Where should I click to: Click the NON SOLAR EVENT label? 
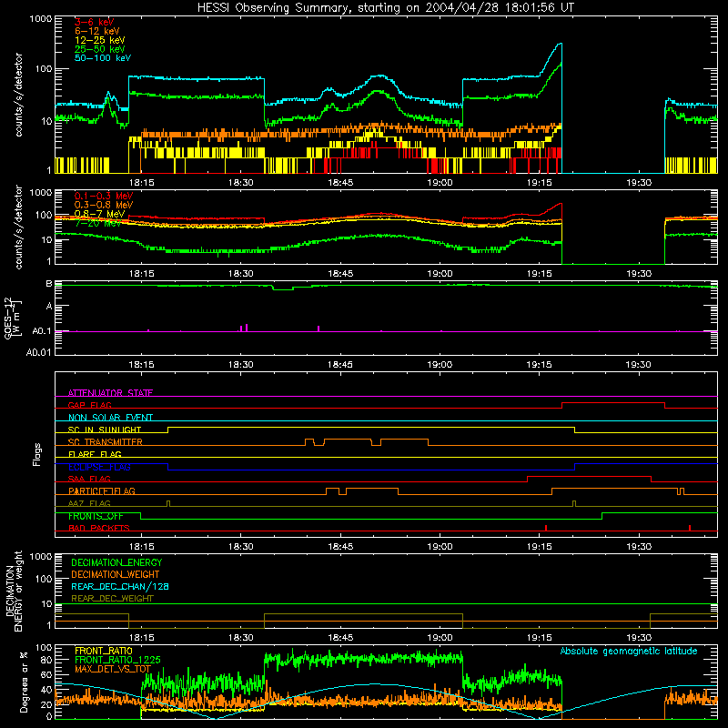(x=110, y=418)
